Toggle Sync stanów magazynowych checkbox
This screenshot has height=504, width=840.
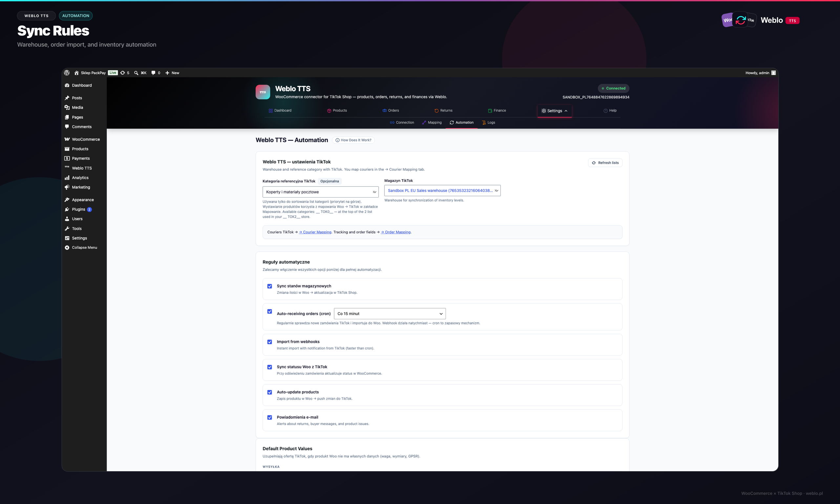pyautogui.click(x=270, y=286)
